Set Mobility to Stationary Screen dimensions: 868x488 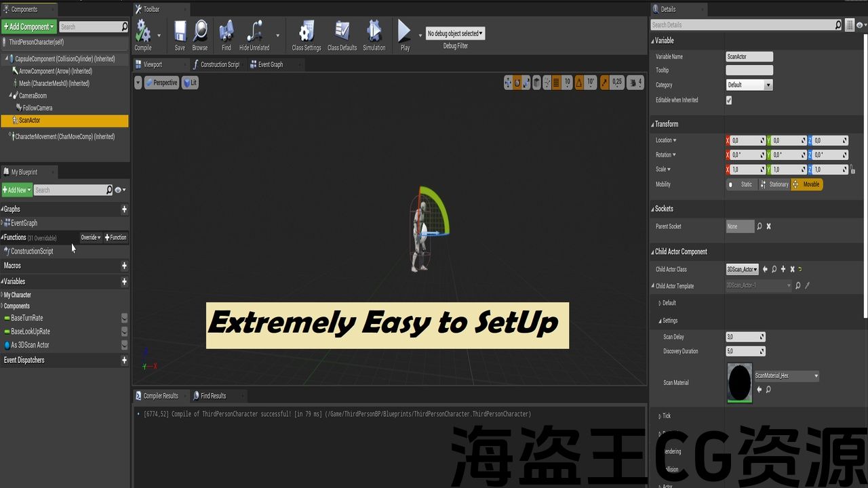click(x=774, y=184)
